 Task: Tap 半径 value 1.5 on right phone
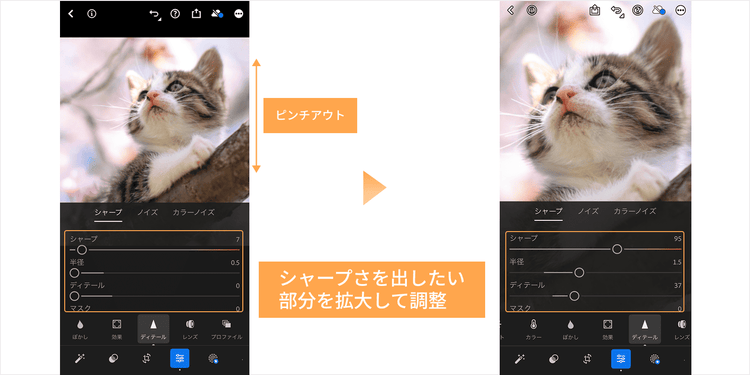(677, 262)
